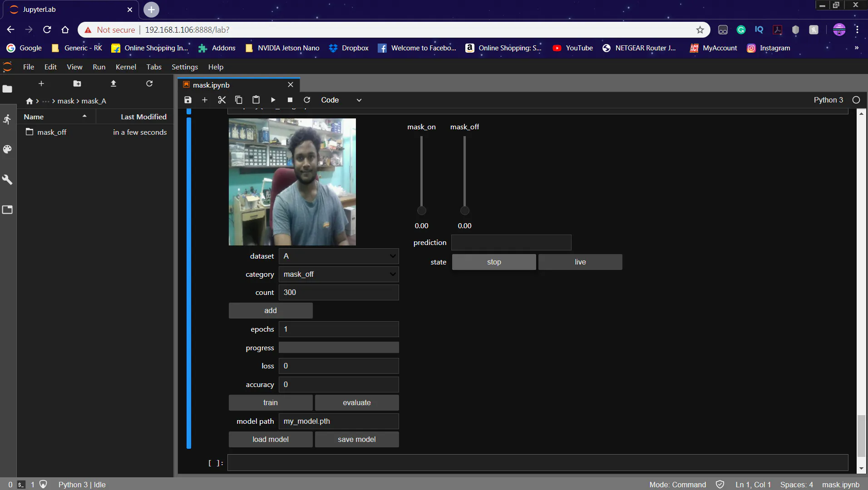Upload files to the mask_A folder
The height and width of the screenshot is (490, 868).
click(x=113, y=83)
